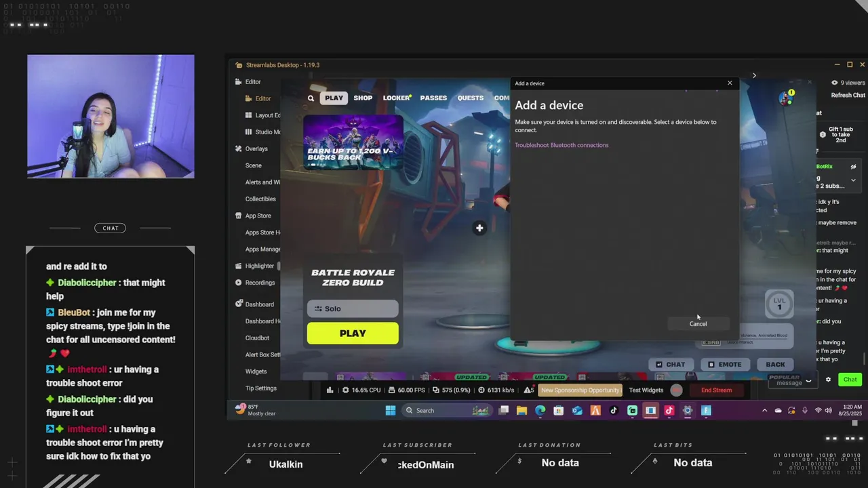Switch to the PASSES tab in Fortnite

(433, 98)
